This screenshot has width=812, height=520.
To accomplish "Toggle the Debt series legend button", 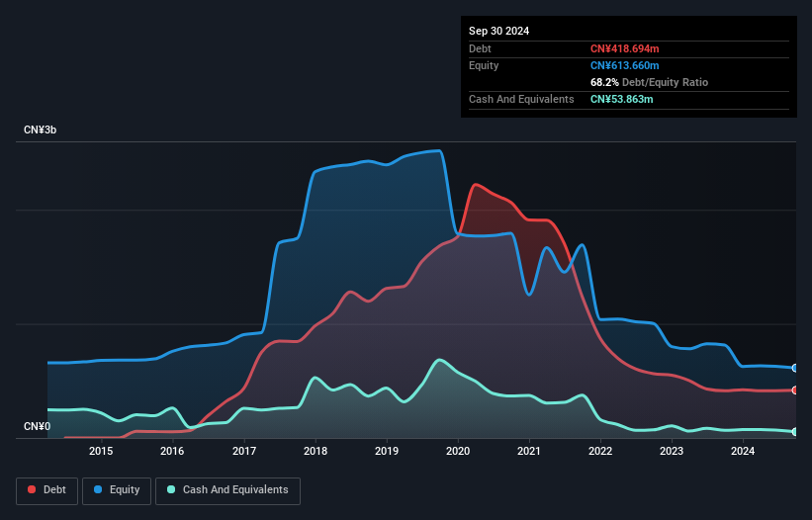I will (x=47, y=490).
